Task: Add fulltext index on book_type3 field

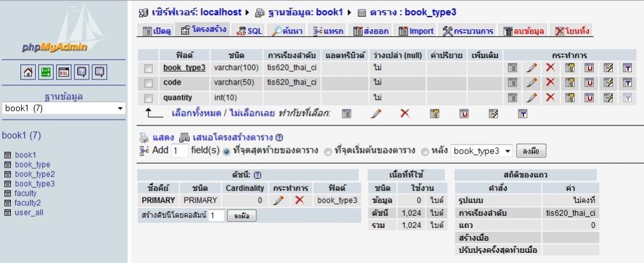Action: click(627, 68)
